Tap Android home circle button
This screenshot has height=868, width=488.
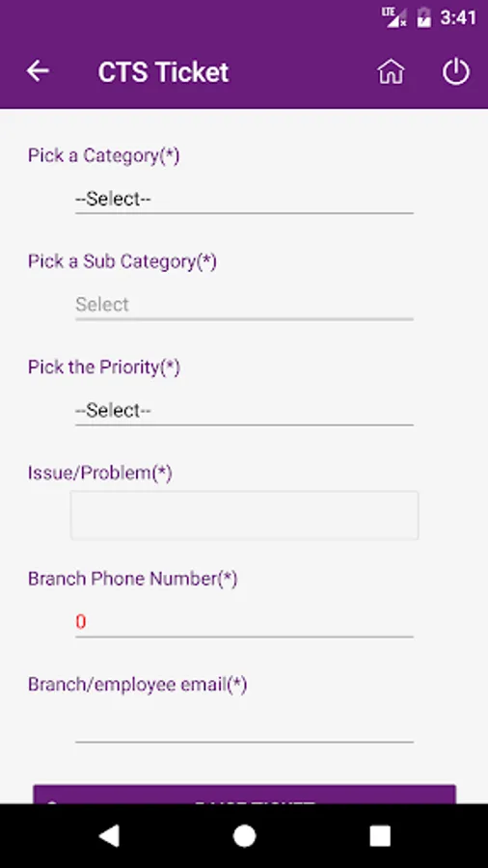(x=244, y=836)
